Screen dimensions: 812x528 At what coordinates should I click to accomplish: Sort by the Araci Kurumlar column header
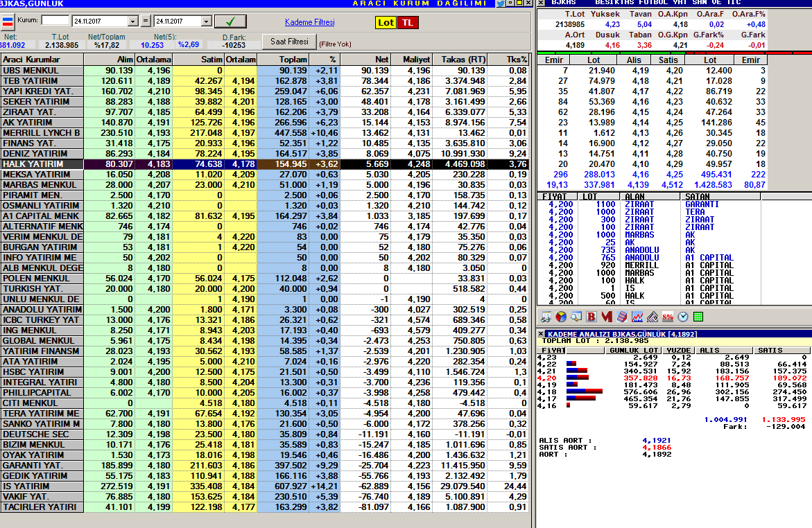[42, 60]
